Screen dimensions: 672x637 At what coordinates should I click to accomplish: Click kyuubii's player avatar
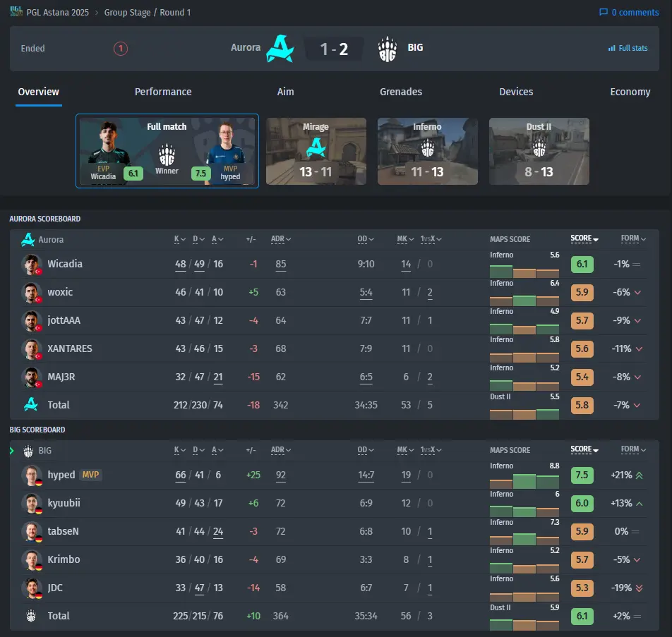31,503
